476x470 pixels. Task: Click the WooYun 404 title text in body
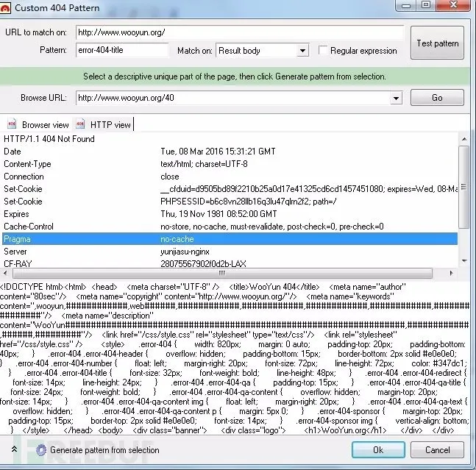(272, 287)
